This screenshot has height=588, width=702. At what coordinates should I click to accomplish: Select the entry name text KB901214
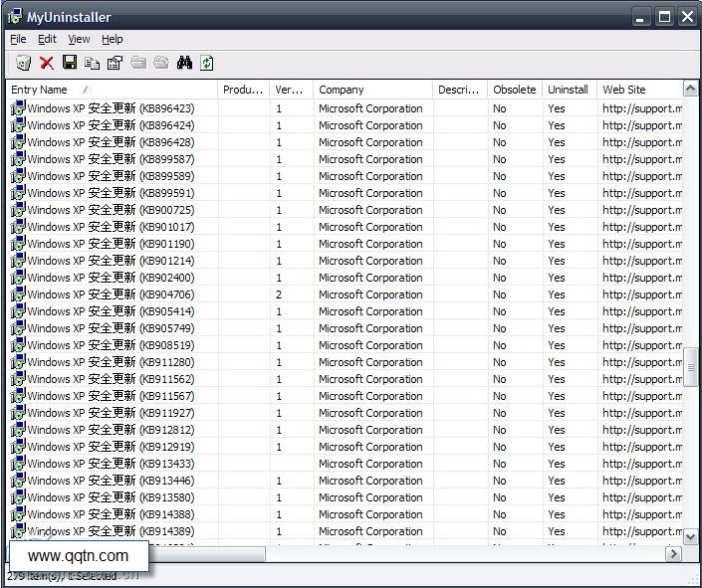pyautogui.click(x=112, y=261)
